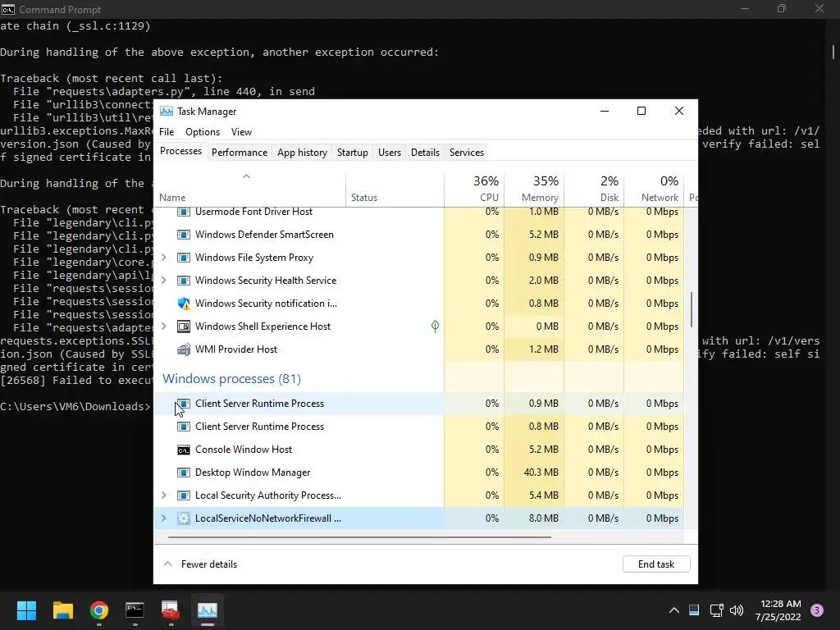Click the Processes tab
Screen dimensions: 840x630
tap(181, 152)
